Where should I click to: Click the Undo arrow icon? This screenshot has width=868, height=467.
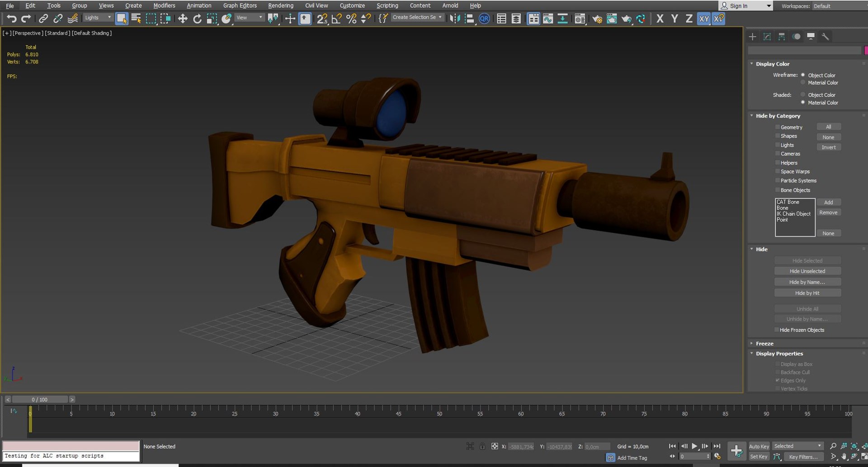(x=12, y=19)
